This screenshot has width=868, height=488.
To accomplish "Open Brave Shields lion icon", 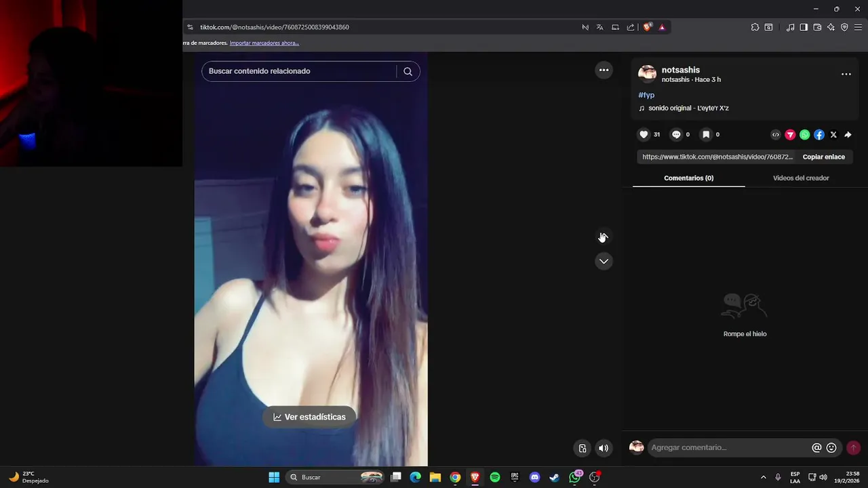I will [x=648, y=27].
